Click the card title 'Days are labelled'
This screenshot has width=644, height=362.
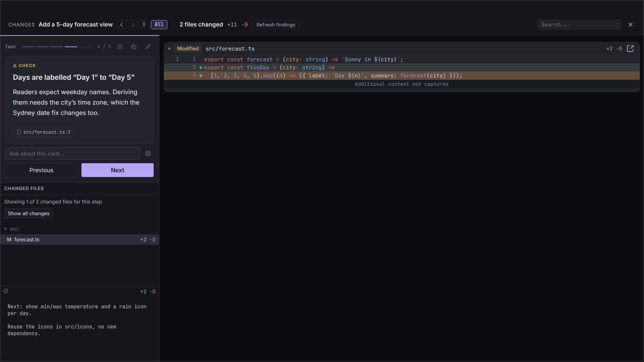[74, 77]
